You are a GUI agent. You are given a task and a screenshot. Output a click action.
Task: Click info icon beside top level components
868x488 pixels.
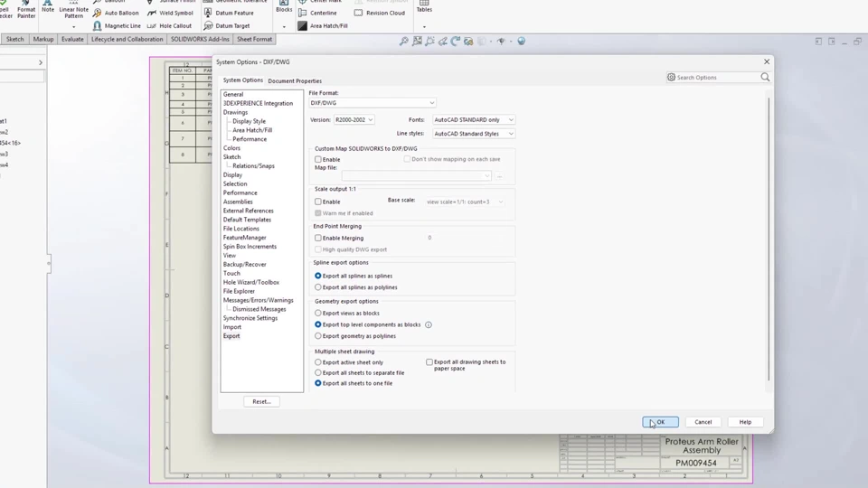(429, 324)
